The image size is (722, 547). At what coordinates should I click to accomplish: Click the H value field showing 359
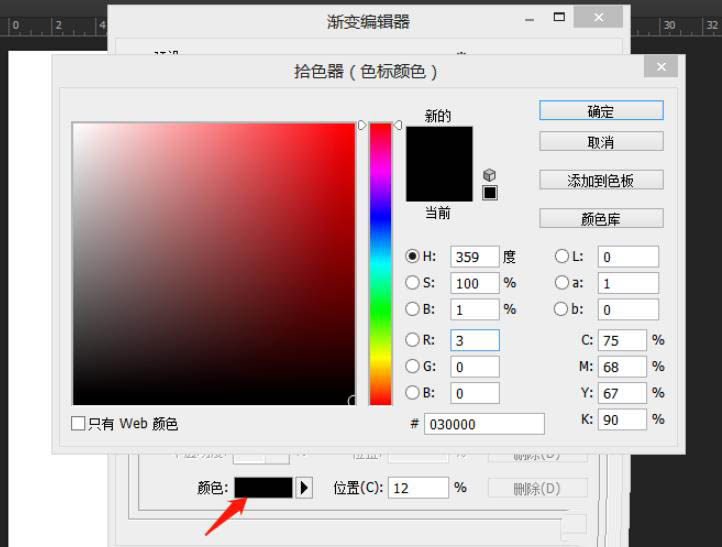click(475, 256)
